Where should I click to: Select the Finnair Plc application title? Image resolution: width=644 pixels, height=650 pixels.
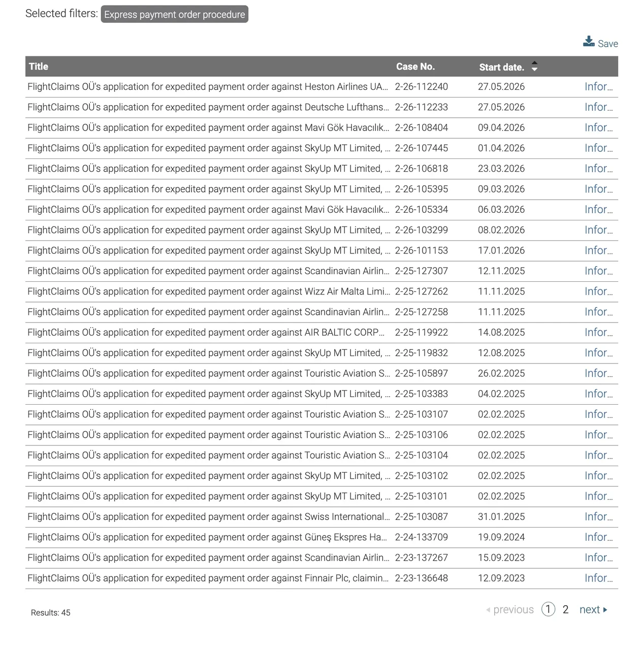(x=208, y=578)
